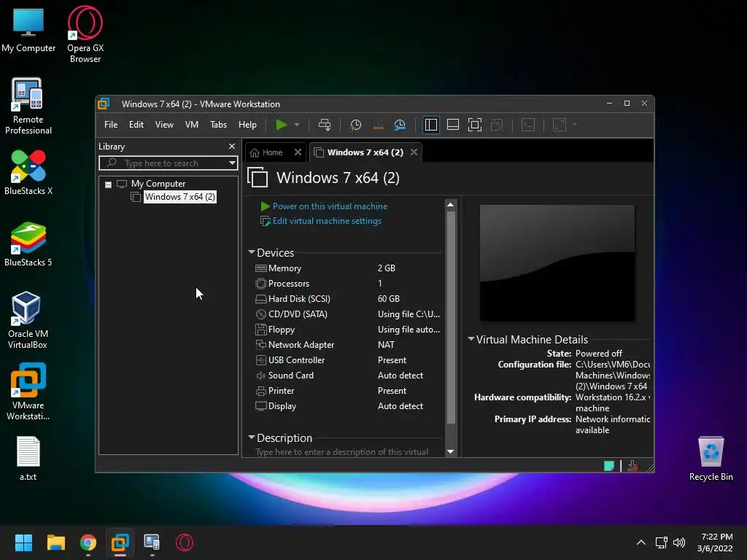Open the File menu
Image resolution: width=747 pixels, height=560 pixels.
click(111, 125)
